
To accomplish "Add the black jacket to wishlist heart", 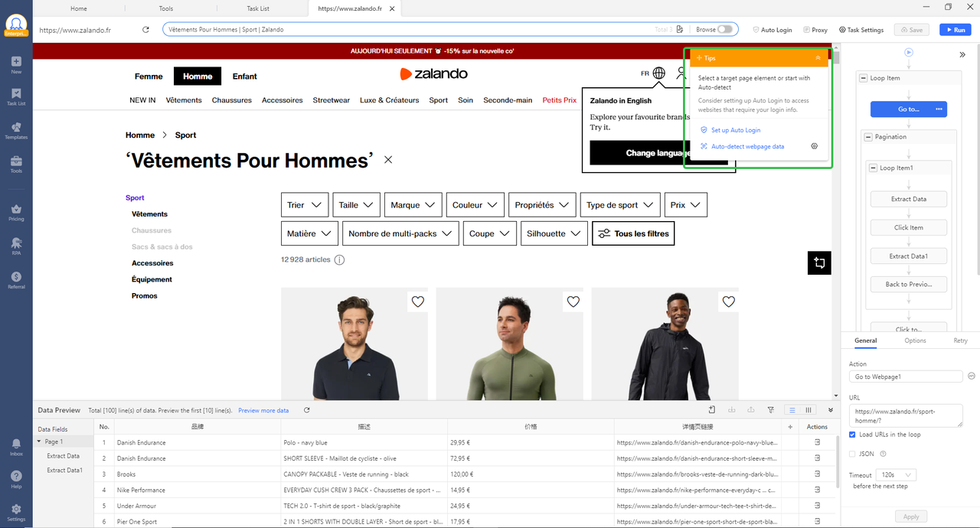I will [729, 301].
